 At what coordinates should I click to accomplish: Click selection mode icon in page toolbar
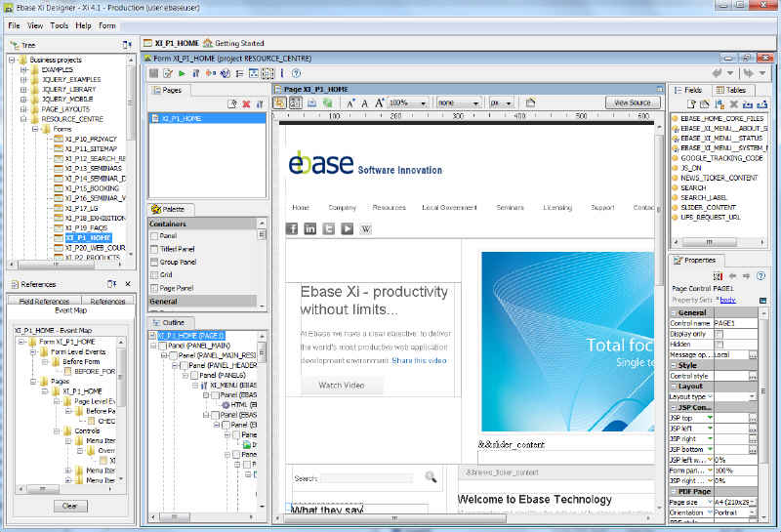[x=279, y=102]
